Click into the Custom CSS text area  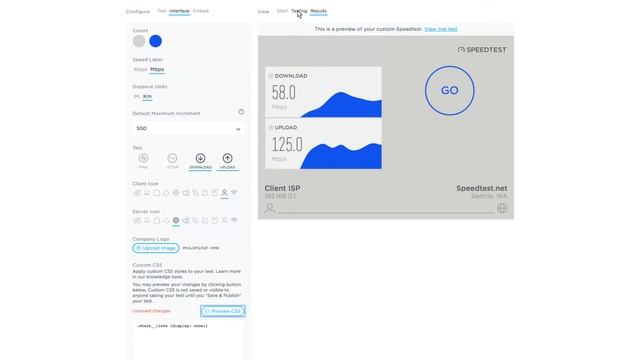(188, 340)
